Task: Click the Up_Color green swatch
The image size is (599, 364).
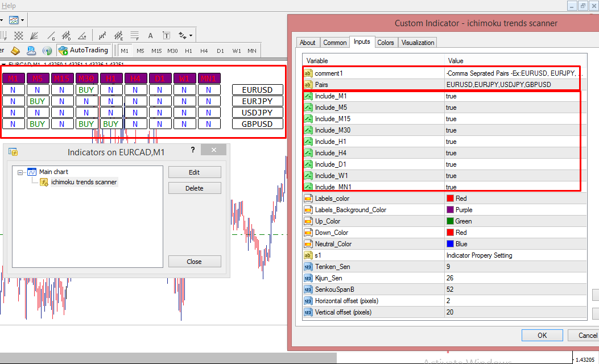Action: (x=450, y=221)
